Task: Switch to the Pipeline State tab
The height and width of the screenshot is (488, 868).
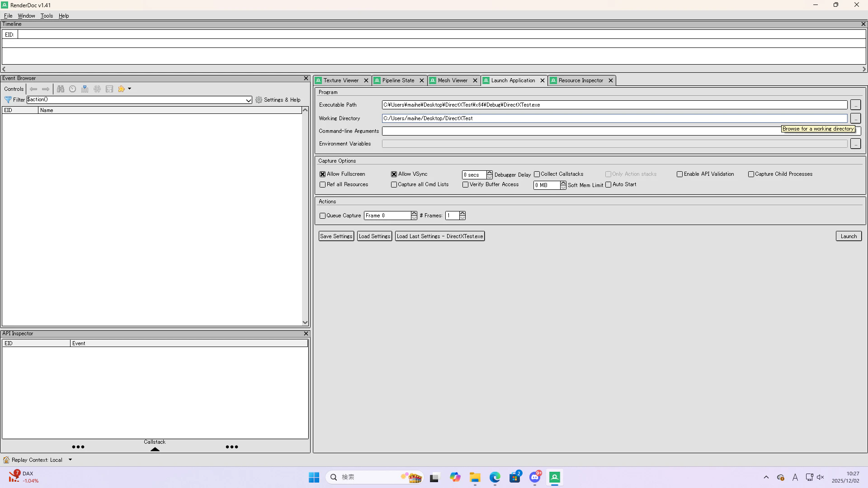Action: click(x=398, y=80)
